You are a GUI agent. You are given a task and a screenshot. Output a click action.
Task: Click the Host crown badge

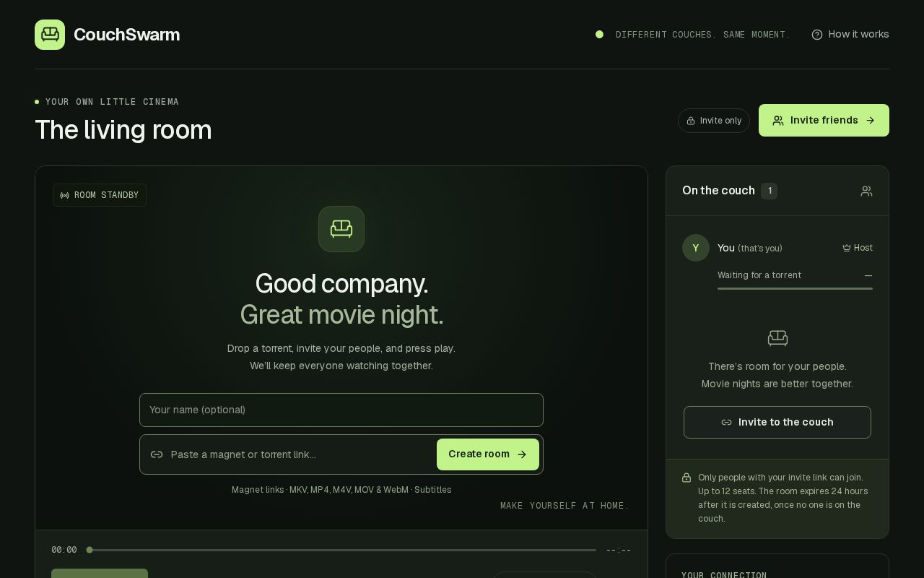click(x=858, y=248)
